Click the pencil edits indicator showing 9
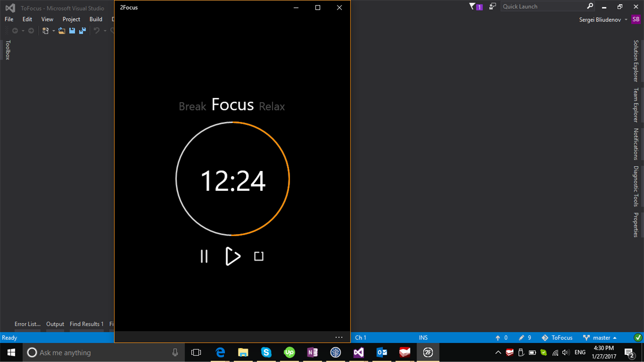This screenshot has width=644, height=362. coord(522,337)
